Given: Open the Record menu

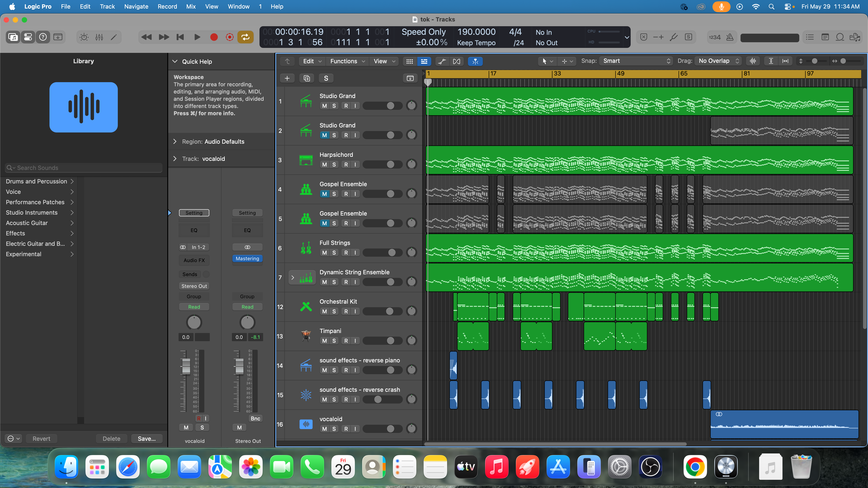Looking at the screenshot, I should [167, 6].
